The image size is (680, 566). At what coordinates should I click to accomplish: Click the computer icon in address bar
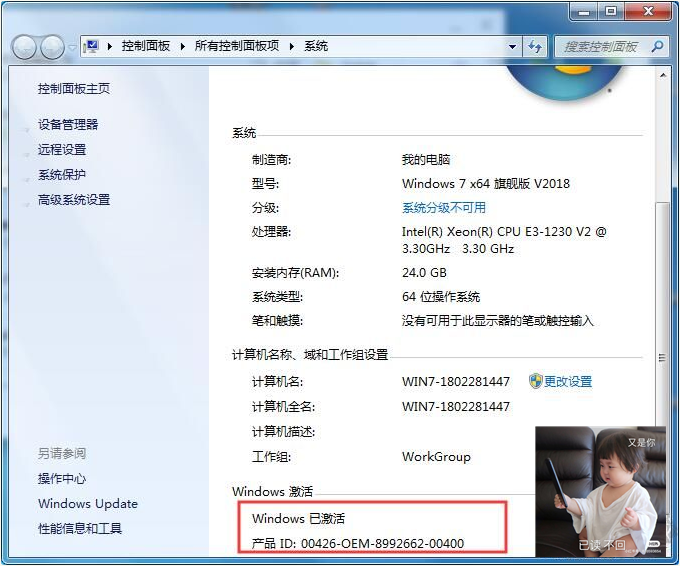(x=93, y=46)
